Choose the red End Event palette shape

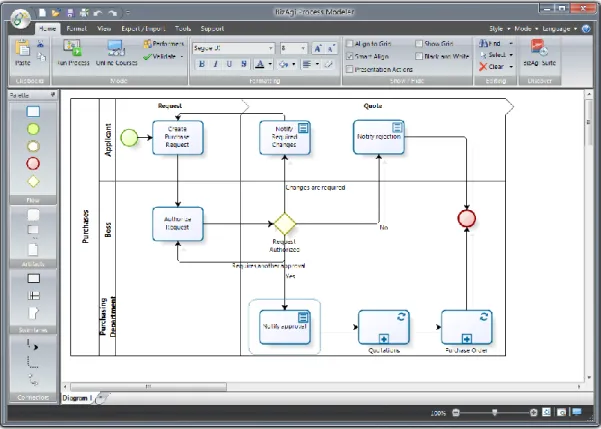click(33, 163)
